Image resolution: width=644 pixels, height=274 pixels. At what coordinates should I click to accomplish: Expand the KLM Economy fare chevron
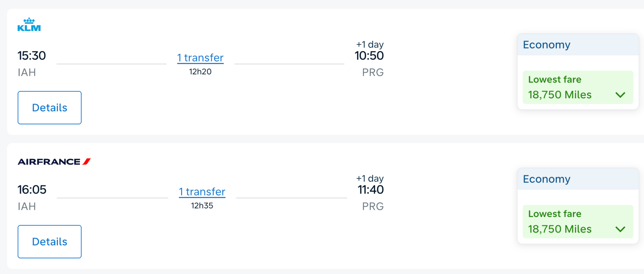(x=621, y=95)
